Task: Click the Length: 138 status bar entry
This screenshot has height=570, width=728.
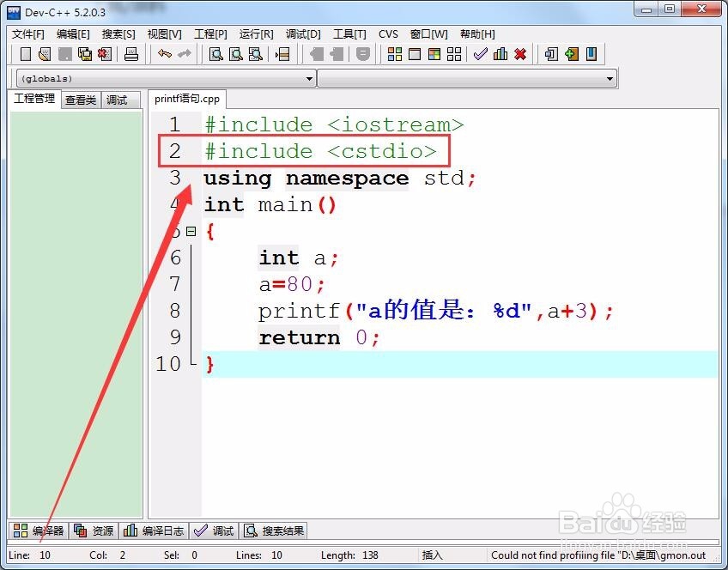Action: (x=349, y=555)
